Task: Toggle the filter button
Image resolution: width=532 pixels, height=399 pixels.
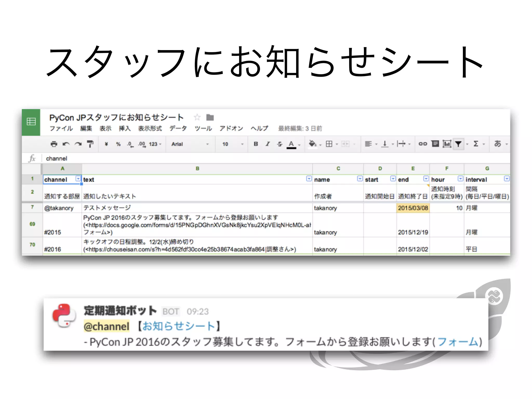Action: pyautogui.click(x=458, y=144)
